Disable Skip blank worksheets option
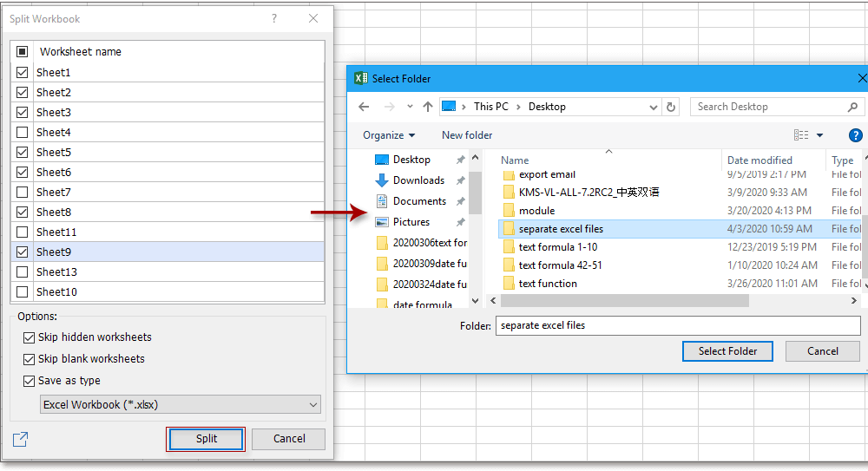868x471 pixels. click(29, 359)
